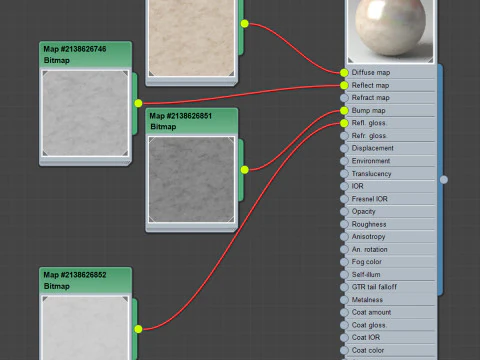The width and height of the screenshot is (480, 360).
Task: Click output socket of Map #2138626746 node
Action: tap(138, 103)
